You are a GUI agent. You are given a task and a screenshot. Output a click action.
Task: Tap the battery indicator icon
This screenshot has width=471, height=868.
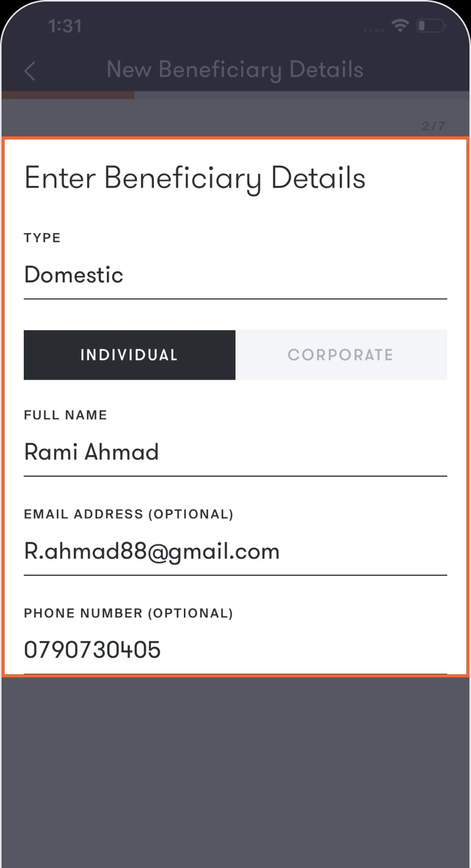[431, 25]
